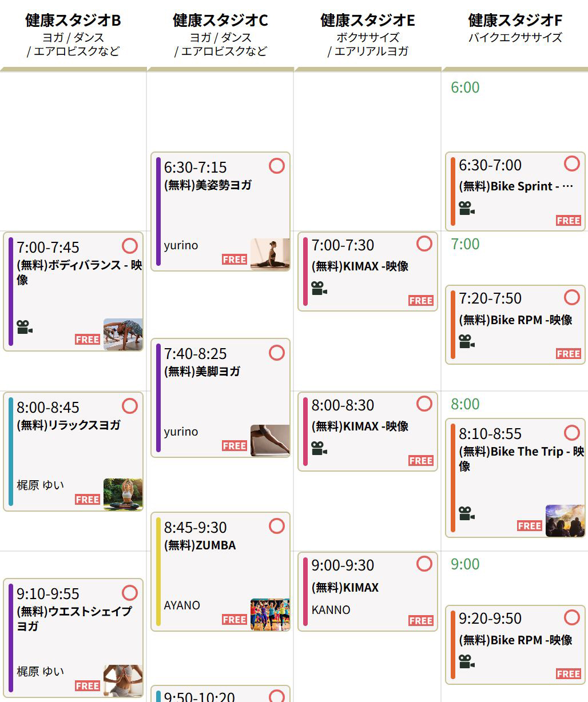Click the 美姿勢ヨガ yoga split thumbnail
This screenshot has width=588, height=702.
click(x=270, y=254)
